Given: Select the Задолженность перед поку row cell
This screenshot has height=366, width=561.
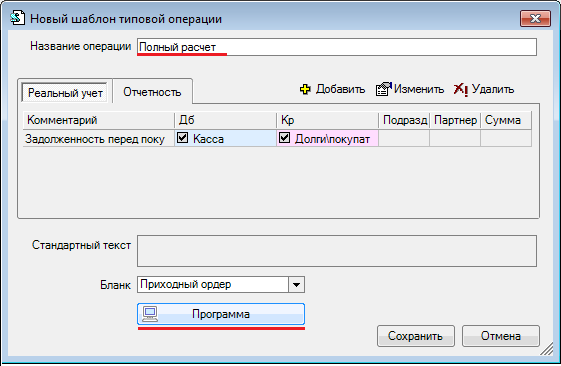Looking at the screenshot, I should (x=99, y=138).
